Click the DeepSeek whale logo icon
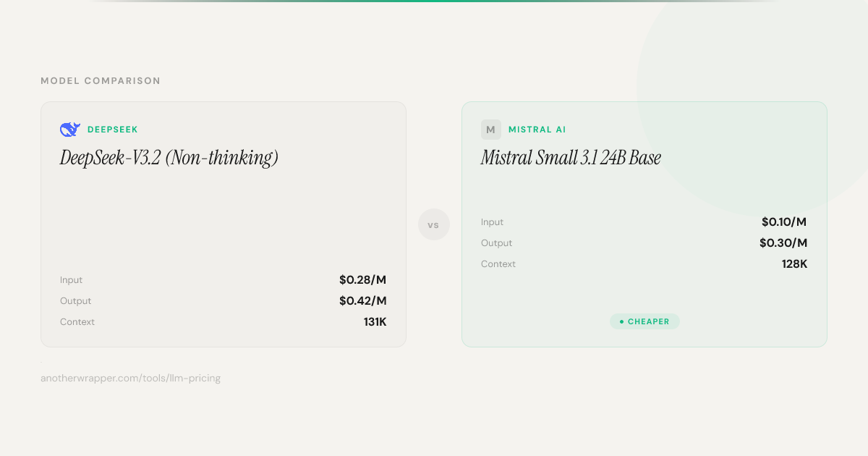Viewport: 868px width, 456px height. point(69,130)
